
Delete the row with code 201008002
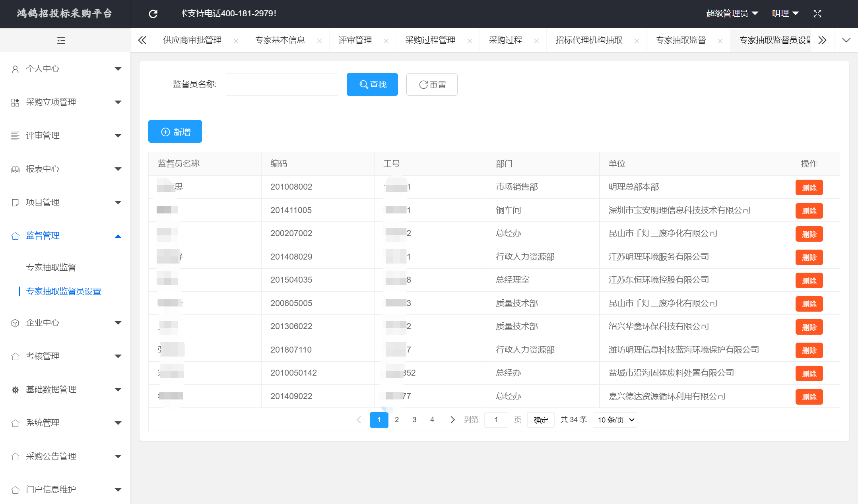tap(809, 188)
